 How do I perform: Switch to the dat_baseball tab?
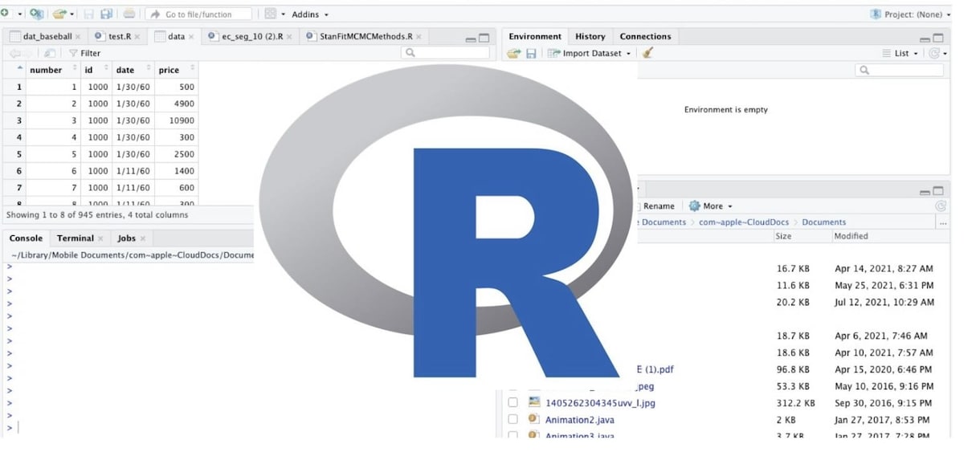[x=47, y=36]
